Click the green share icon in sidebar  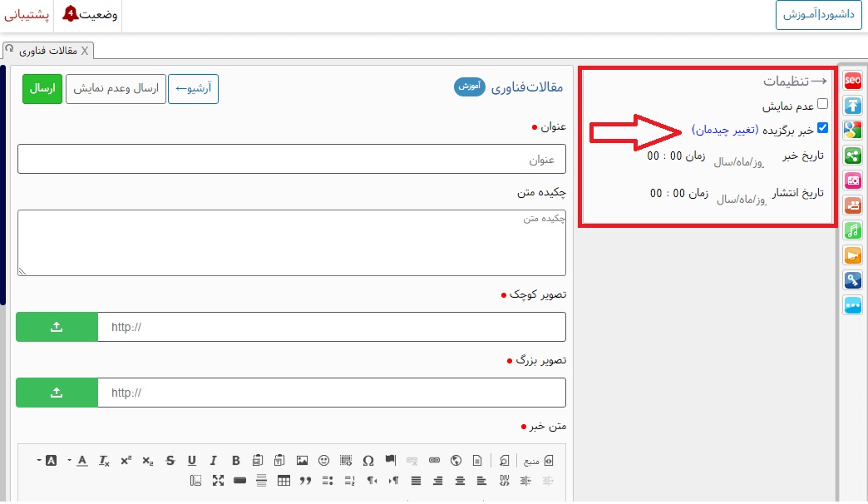pyautogui.click(x=852, y=156)
